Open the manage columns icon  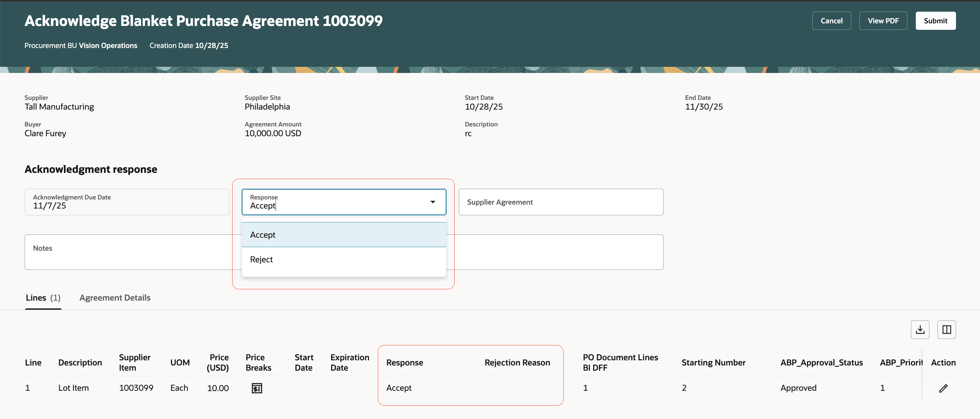(947, 329)
